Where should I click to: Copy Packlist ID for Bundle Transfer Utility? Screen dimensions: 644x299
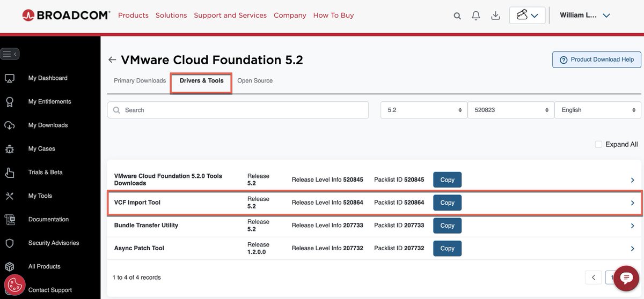tap(447, 226)
